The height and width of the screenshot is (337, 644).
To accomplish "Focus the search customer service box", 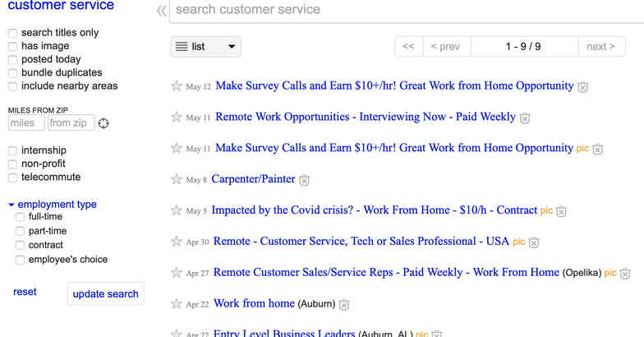I will (x=407, y=10).
